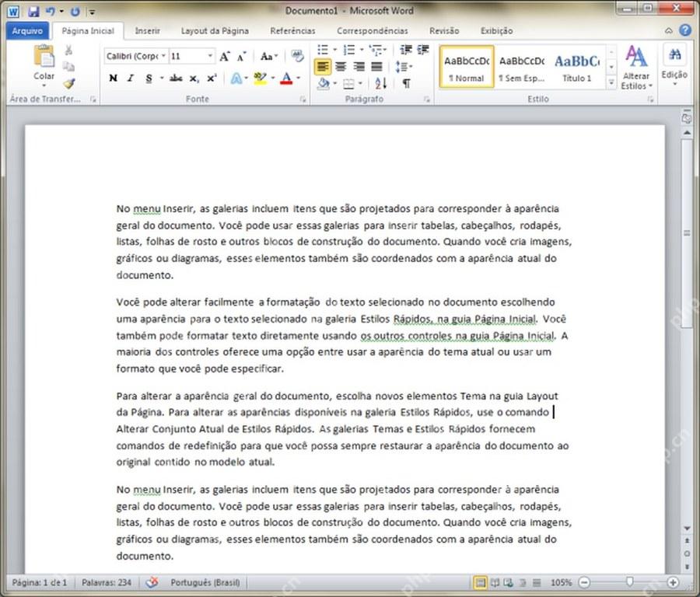Open the Alterar Estilos dropdown
The height and width of the screenshot is (597, 700).
pyautogui.click(x=636, y=67)
